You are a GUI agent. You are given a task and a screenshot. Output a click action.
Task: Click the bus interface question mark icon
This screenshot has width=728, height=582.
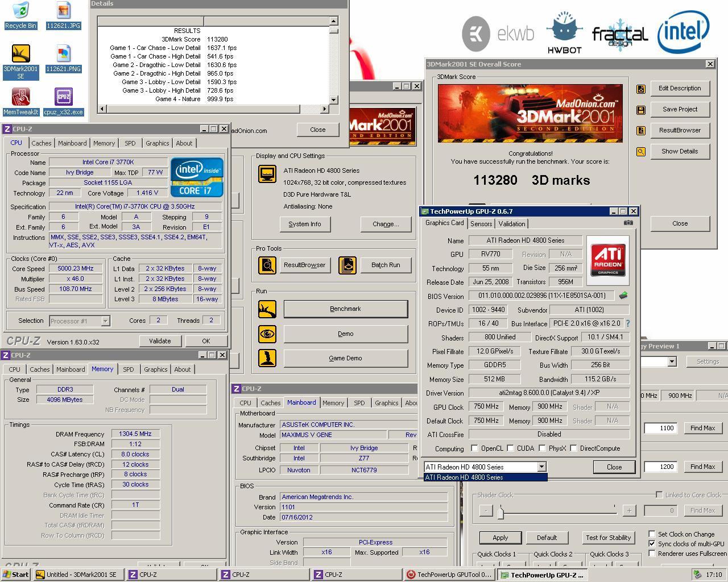pyautogui.click(x=628, y=323)
